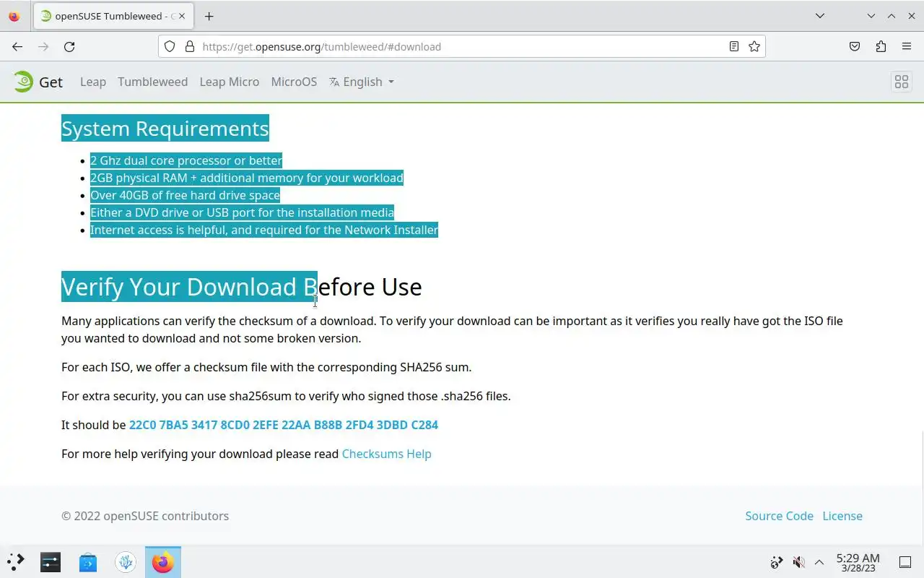Open the updates tray icon
Viewport: 924px width, 578px height.
point(777,561)
